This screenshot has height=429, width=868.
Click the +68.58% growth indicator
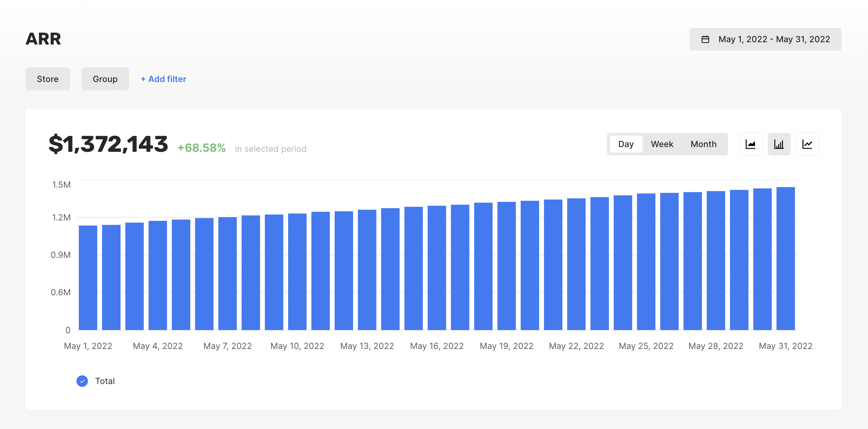point(201,148)
